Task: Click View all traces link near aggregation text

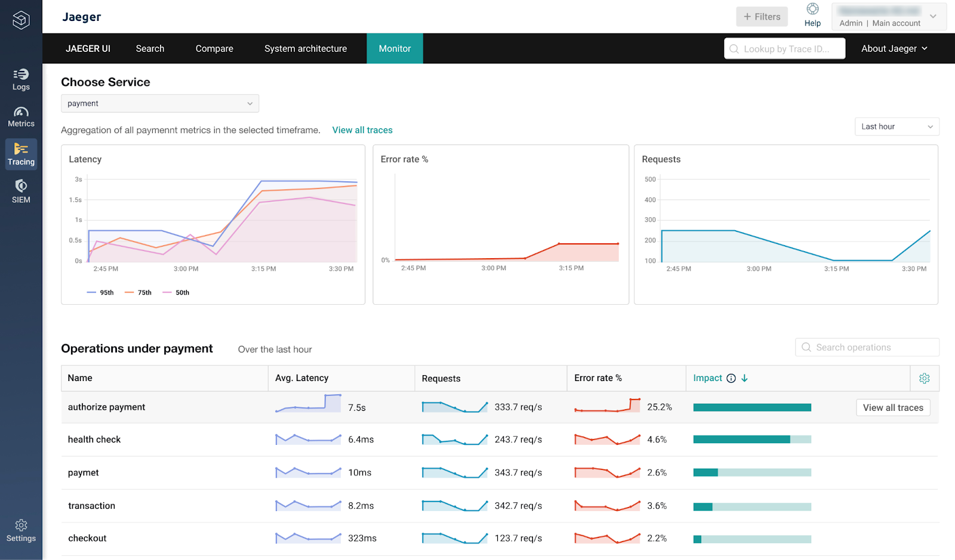Action: click(x=362, y=130)
